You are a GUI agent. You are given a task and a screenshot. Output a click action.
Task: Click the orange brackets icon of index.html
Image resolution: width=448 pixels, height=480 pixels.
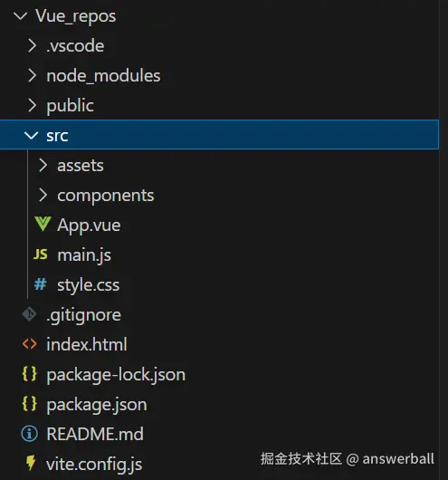coord(29,344)
